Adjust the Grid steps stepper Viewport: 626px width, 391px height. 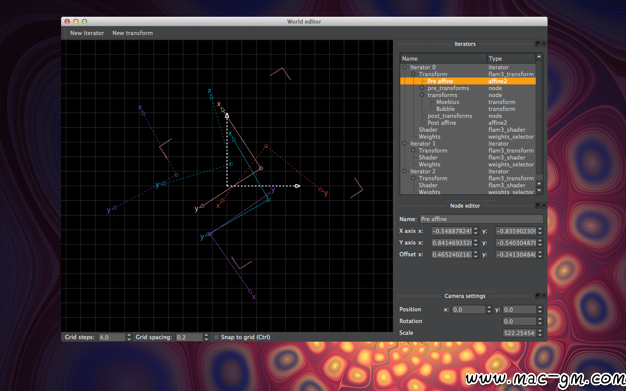pos(129,337)
